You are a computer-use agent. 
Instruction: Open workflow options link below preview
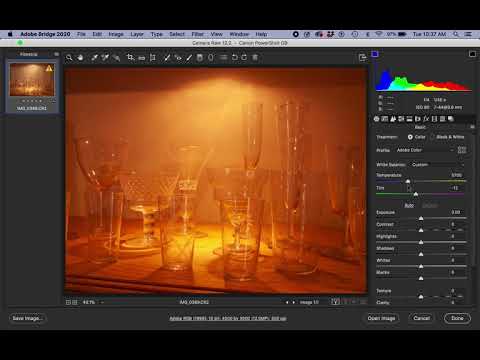[x=228, y=318]
